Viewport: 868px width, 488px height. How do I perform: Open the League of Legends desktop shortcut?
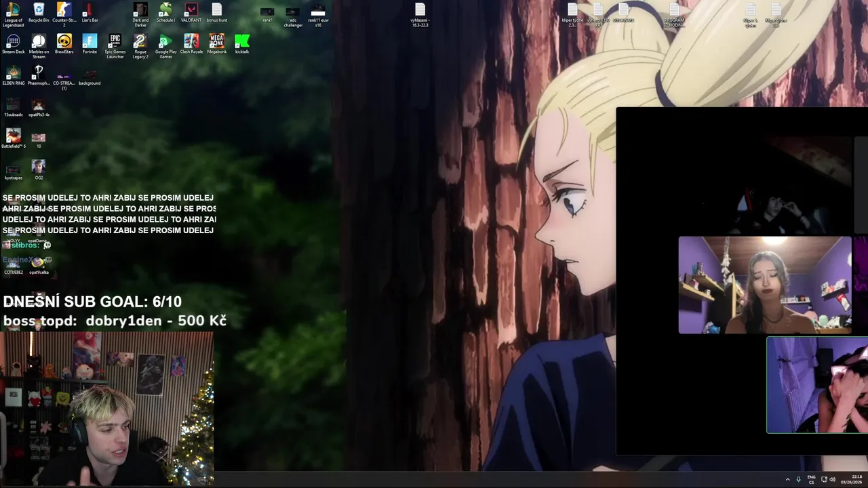click(x=13, y=13)
